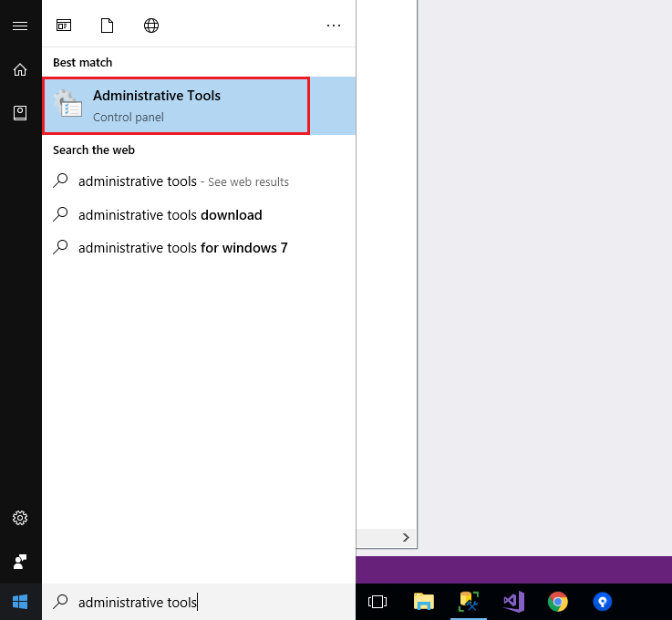Click the 'Search the web' heading
The image size is (672, 620).
click(x=93, y=150)
